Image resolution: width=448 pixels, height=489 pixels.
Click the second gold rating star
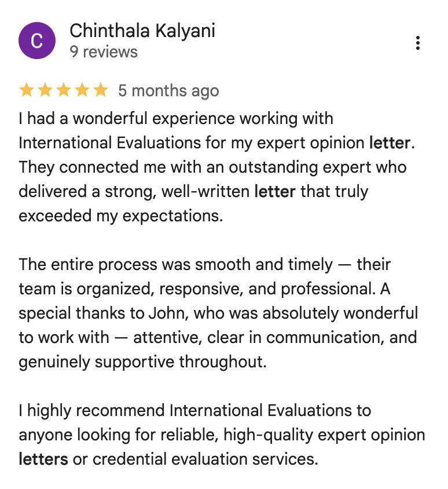[x=45, y=90]
